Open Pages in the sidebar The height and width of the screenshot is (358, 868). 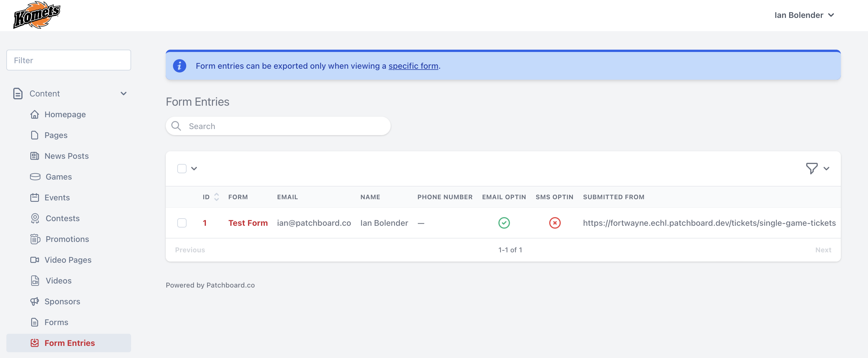(56, 135)
